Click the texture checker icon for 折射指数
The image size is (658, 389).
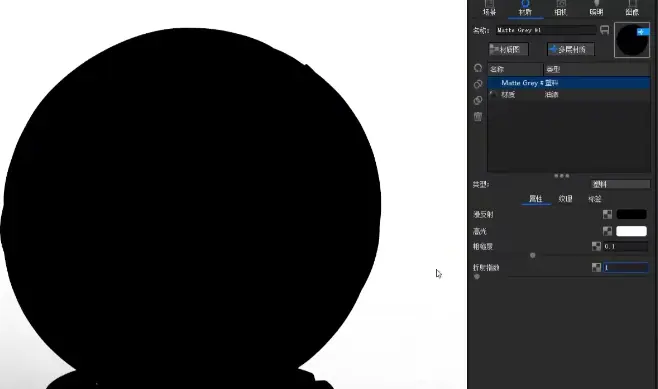[596, 267]
